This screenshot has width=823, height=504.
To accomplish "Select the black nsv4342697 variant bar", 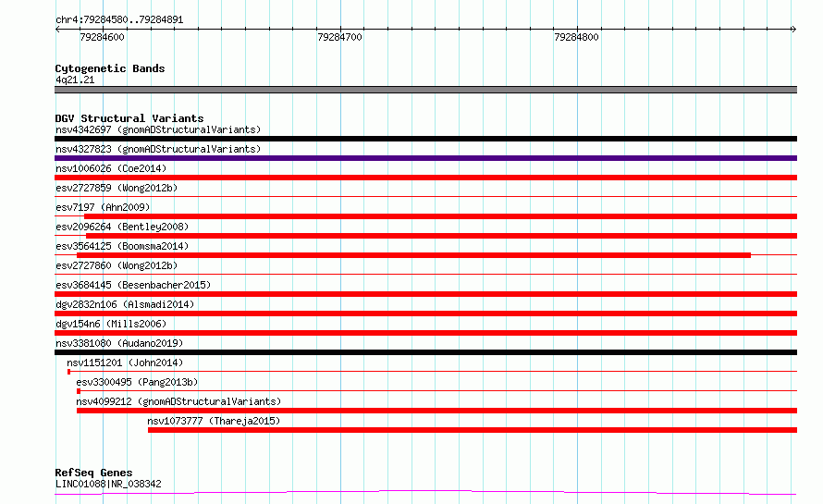I will pos(425,139).
